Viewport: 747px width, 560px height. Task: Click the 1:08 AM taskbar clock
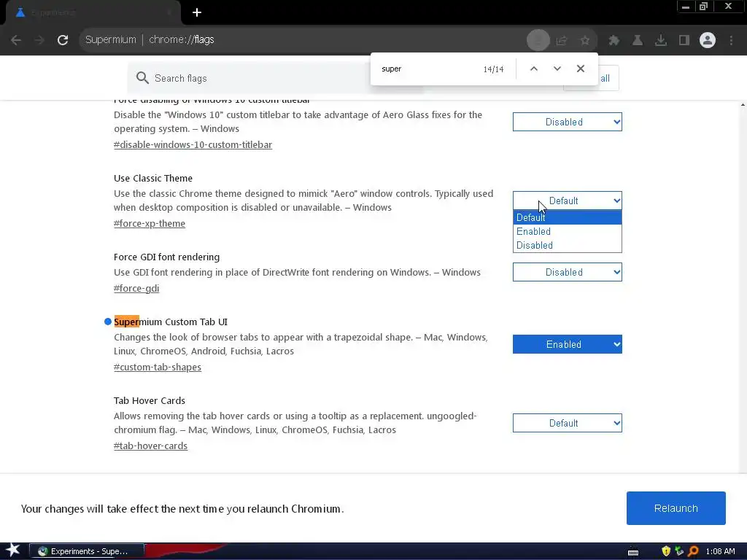(x=720, y=551)
